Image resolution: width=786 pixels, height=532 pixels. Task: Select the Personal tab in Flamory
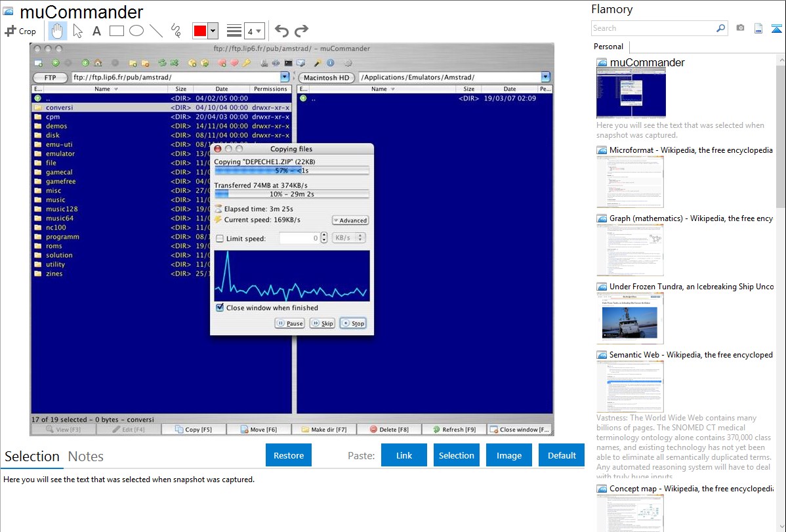point(609,47)
